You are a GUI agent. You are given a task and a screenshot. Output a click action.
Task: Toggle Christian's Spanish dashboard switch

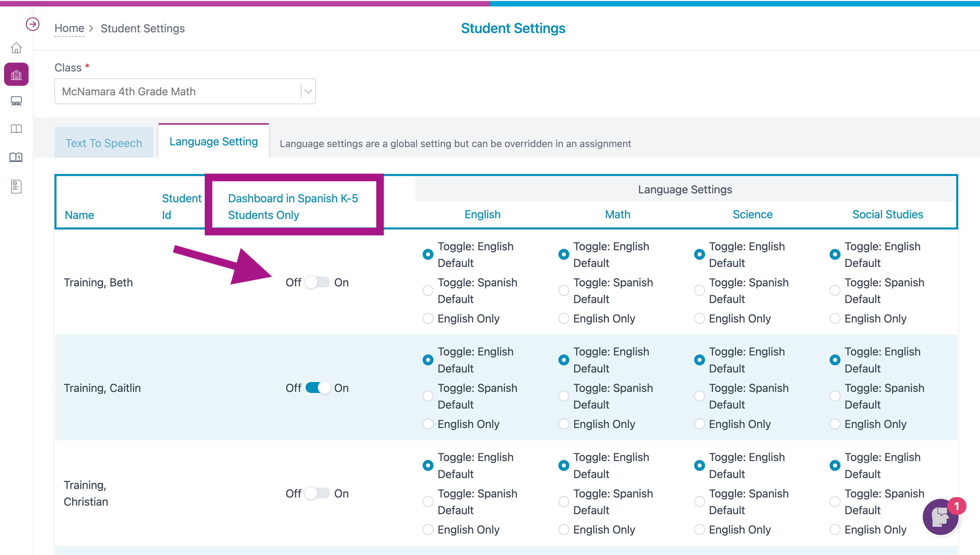pos(317,494)
